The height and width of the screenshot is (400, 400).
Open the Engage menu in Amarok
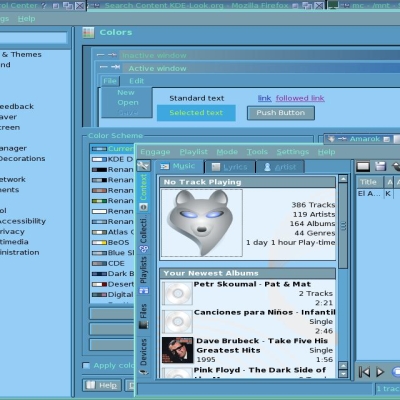tap(155, 152)
